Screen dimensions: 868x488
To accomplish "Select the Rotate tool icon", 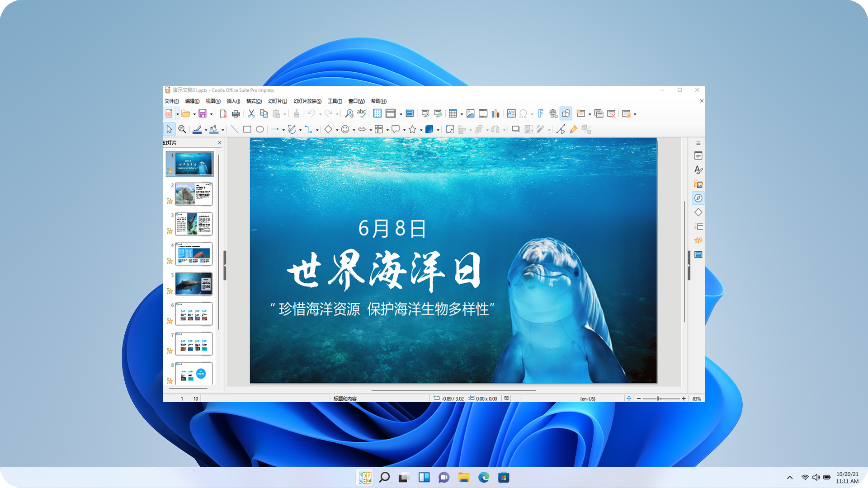I will pyautogui.click(x=450, y=129).
